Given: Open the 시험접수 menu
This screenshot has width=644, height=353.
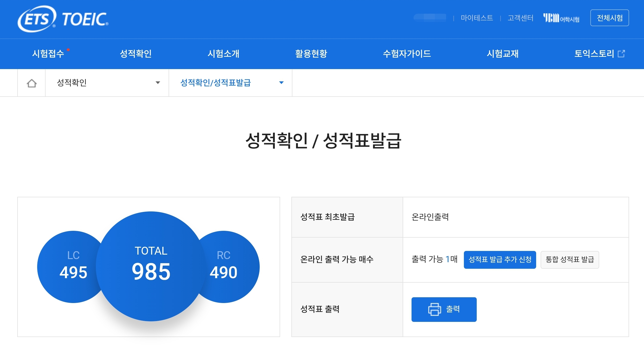Looking at the screenshot, I should click(x=48, y=54).
